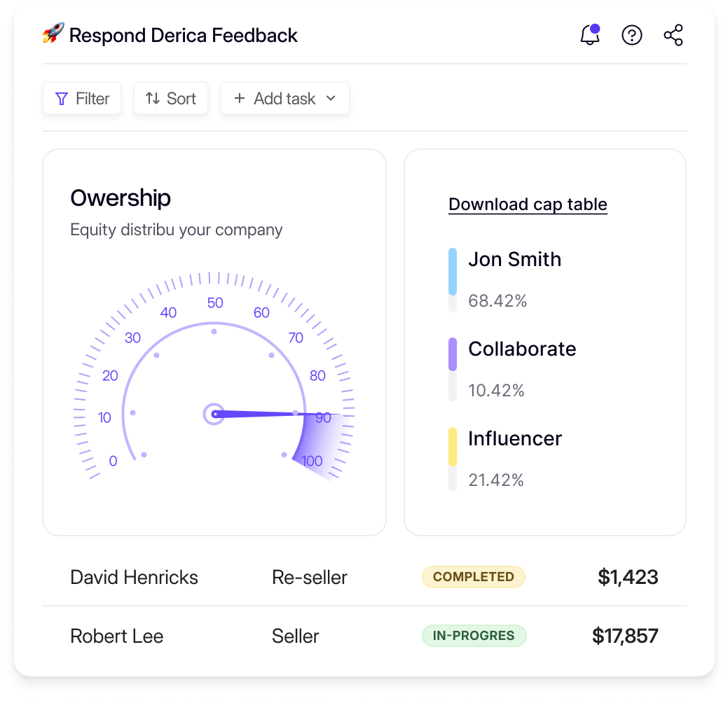Click the rocket emoji beside the title
Image resolution: width=728 pixels, height=703 pixels.
(x=53, y=34)
